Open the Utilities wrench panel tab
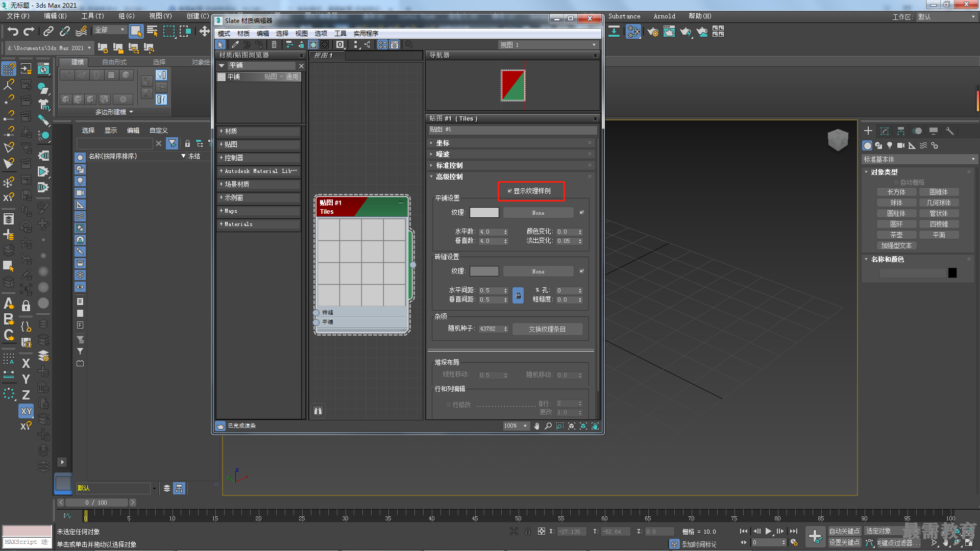 (x=949, y=131)
